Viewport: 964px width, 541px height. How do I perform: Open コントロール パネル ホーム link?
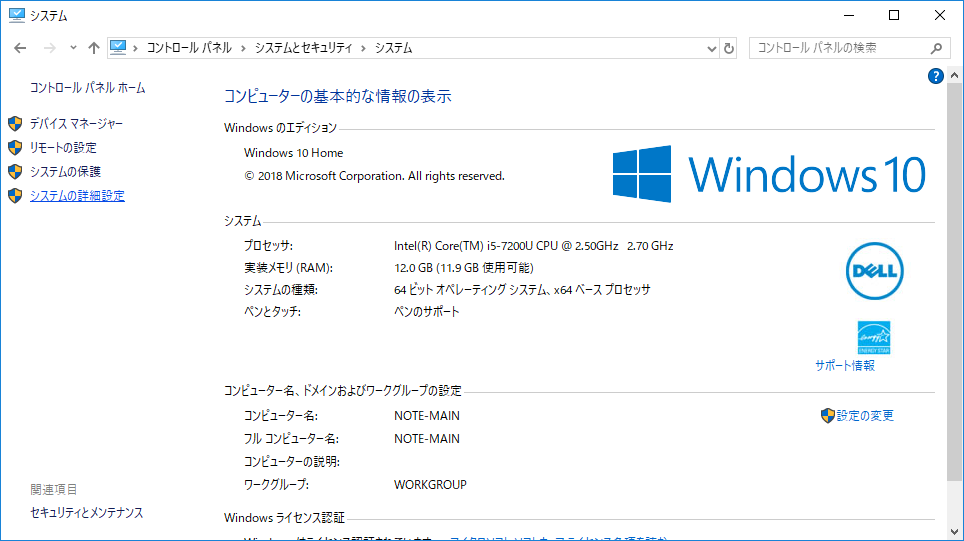point(88,88)
